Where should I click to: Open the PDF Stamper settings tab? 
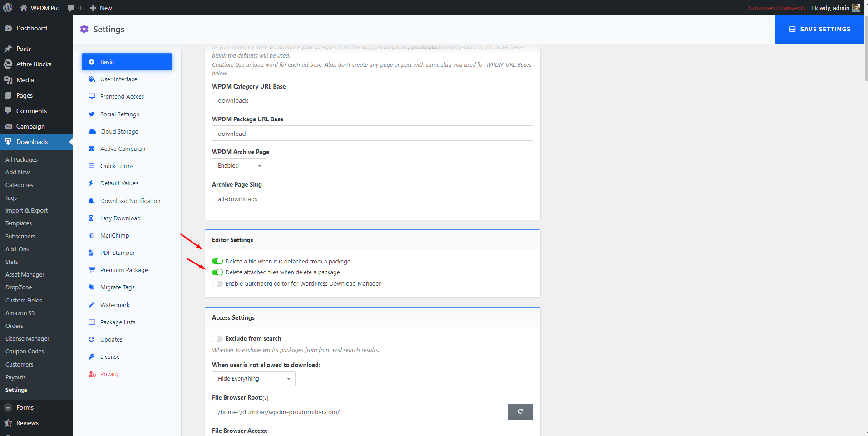click(x=127, y=253)
